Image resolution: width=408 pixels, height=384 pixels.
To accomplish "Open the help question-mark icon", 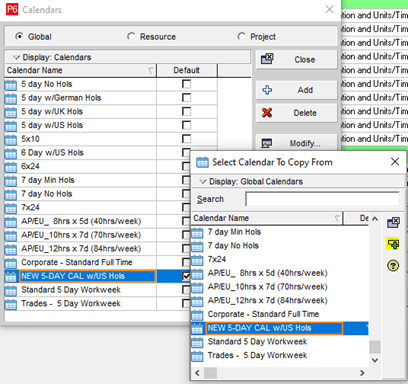I will point(393,266).
